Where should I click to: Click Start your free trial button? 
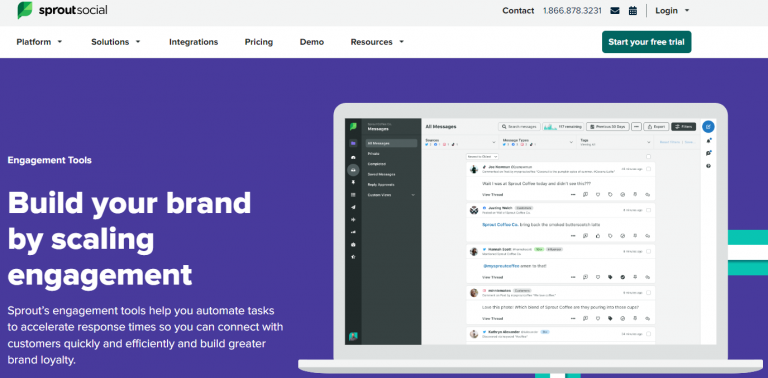647,42
